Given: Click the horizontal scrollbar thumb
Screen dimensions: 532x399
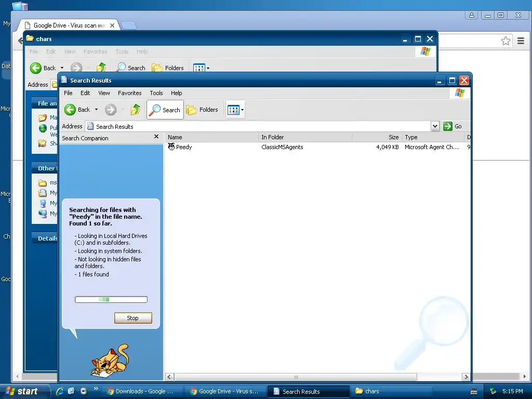Looking at the screenshot, I should point(295,377).
